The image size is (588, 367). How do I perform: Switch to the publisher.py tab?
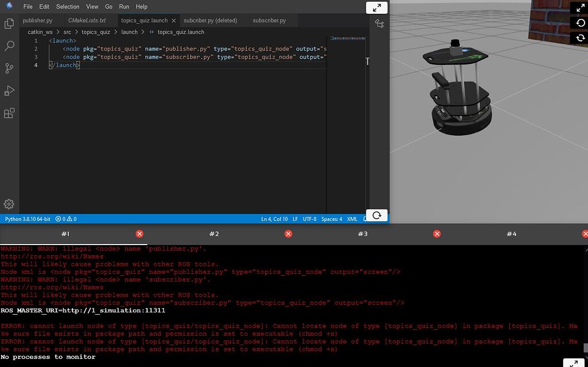37,21
